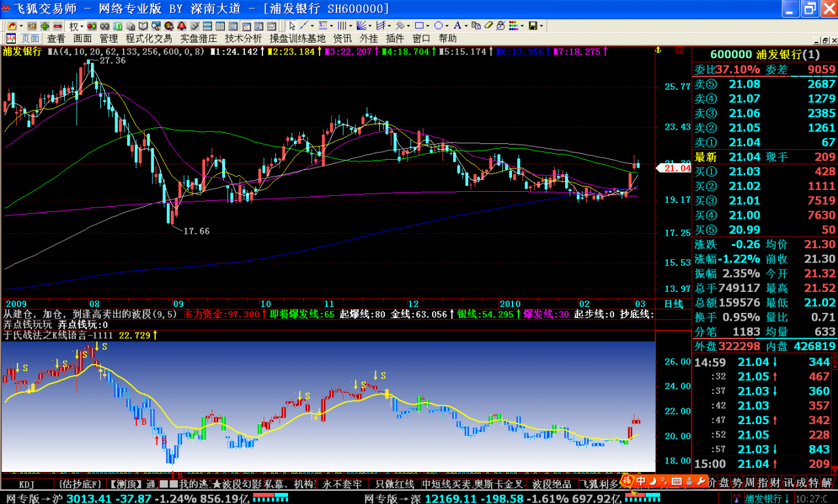Open the 程式化交易 menu
The width and height of the screenshot is (838, 504).
(x=149, y=39)
